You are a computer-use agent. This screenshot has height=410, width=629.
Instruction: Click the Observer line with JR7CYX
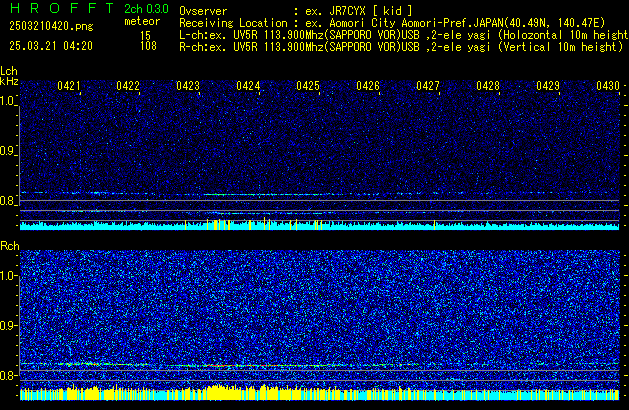point(296,11)
